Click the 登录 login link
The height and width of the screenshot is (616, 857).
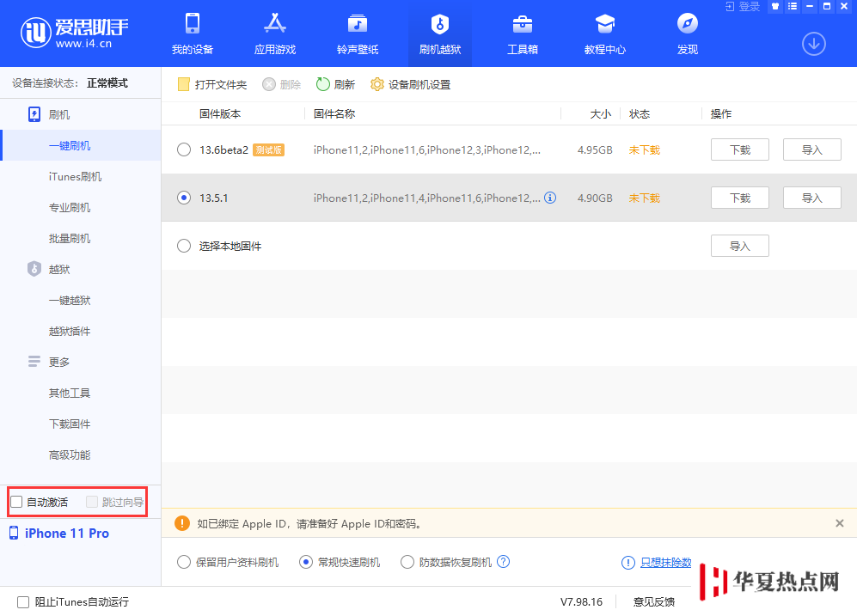tap(742, 7)
